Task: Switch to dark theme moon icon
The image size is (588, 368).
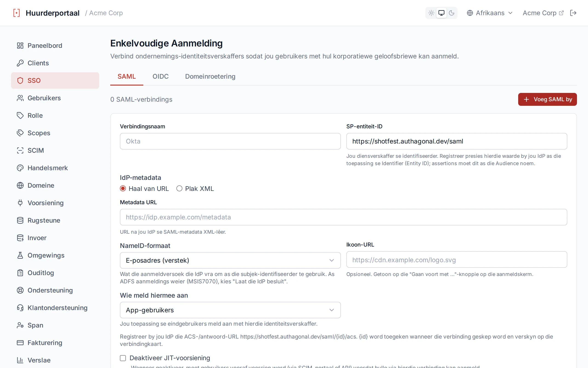Action: click(x=451, y=13)
